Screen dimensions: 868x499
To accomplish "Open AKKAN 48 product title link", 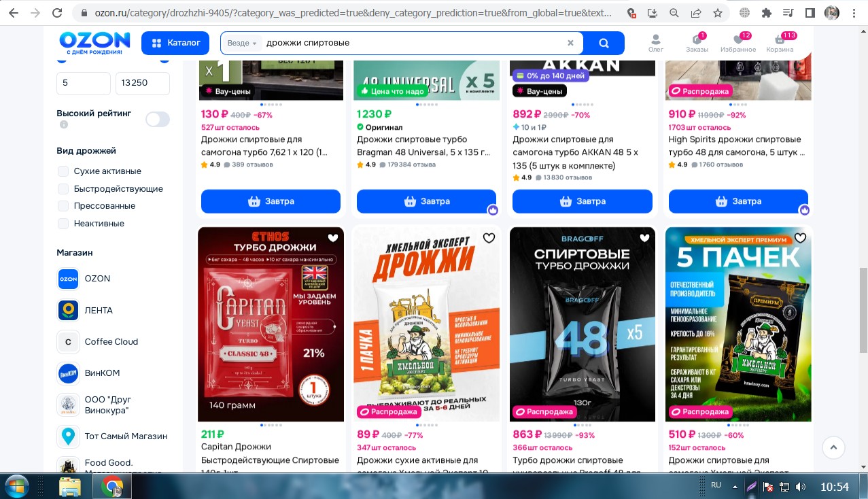I will tap(577, 152).
